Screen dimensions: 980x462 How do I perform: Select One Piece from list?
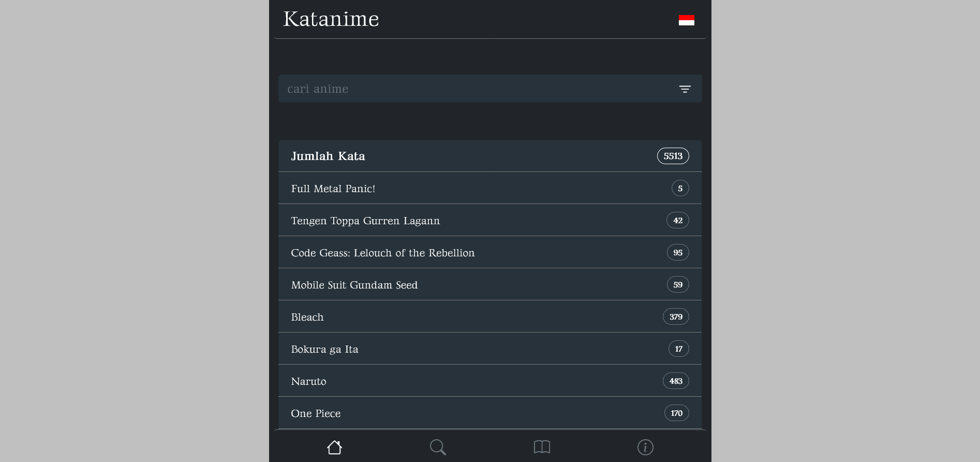316,413
